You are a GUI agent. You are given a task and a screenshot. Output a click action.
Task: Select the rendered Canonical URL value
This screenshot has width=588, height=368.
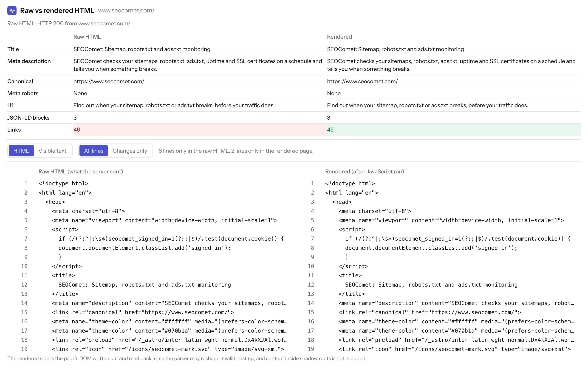click(362, 81)
